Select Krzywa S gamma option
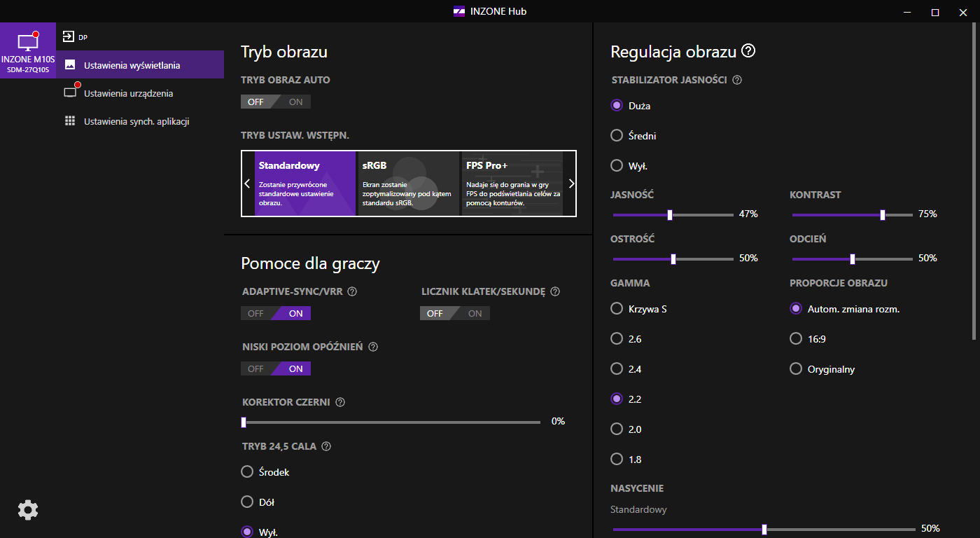 617,308
